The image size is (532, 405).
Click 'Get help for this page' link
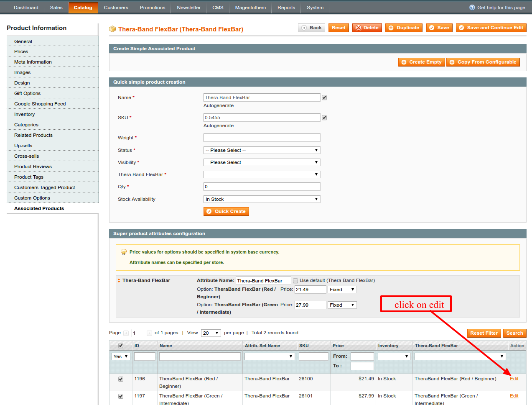point(501,8)
